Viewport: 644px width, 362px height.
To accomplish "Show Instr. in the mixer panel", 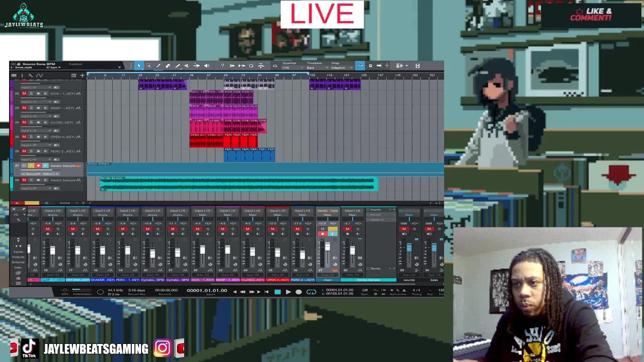I will point(18,267).
